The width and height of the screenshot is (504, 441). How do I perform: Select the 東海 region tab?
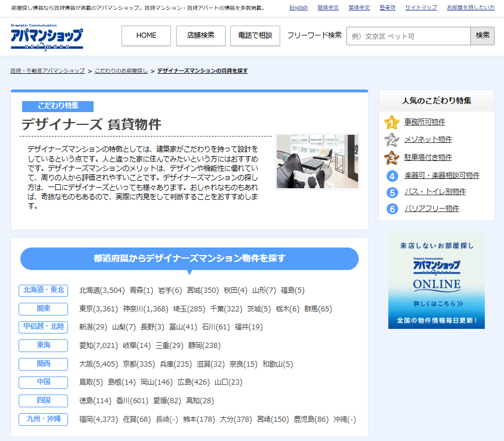pos(44,345)
